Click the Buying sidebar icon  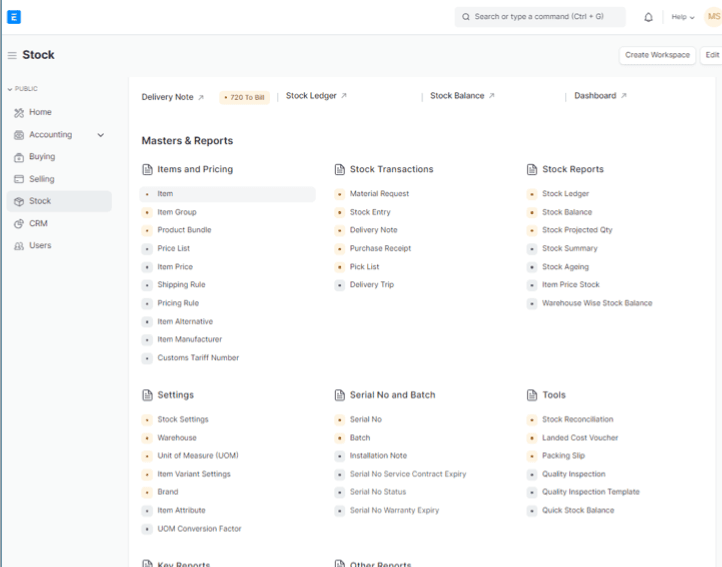click(19, 157)
